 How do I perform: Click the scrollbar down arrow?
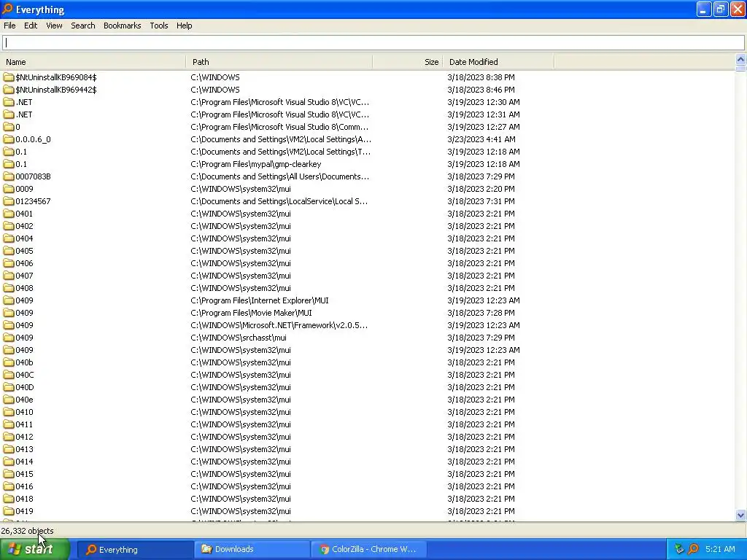(x=740, y=516)
